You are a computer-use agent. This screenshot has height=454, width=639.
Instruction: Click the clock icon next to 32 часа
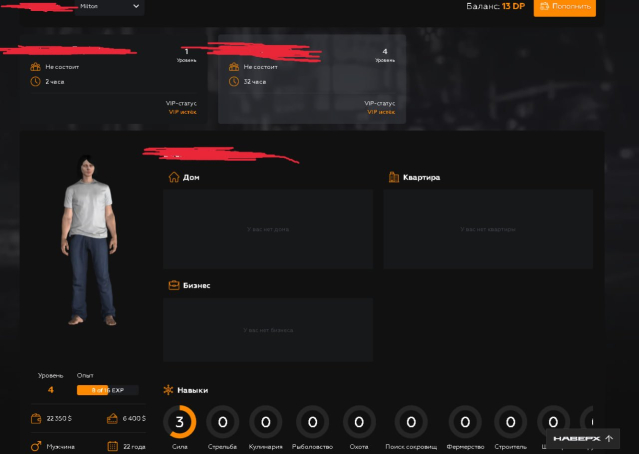click(x=233, y=81)
